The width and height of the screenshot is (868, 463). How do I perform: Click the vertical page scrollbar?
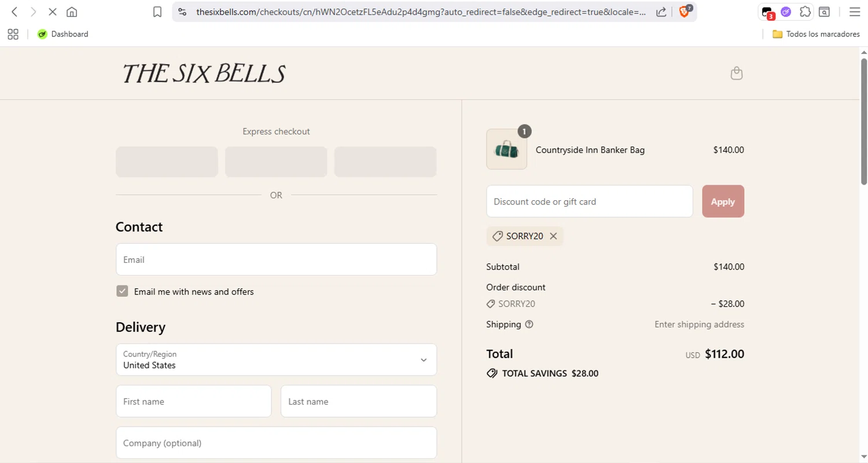tap(863, 122)
